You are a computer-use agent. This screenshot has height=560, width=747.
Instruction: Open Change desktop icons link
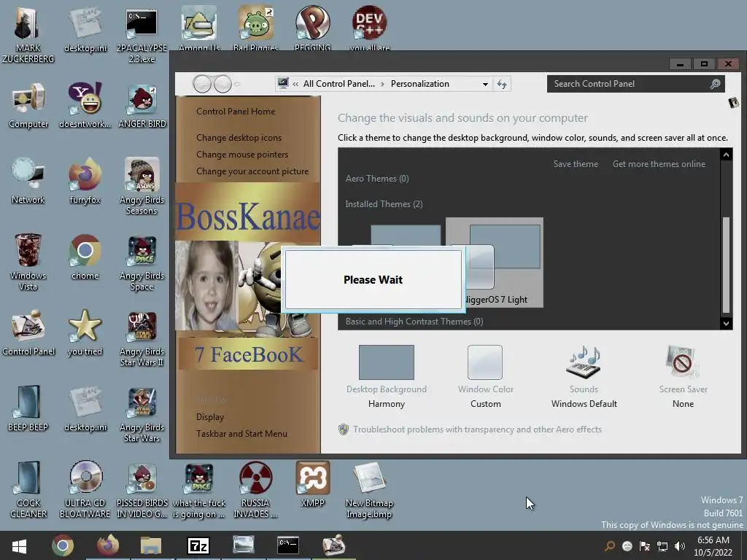point(239,138)
